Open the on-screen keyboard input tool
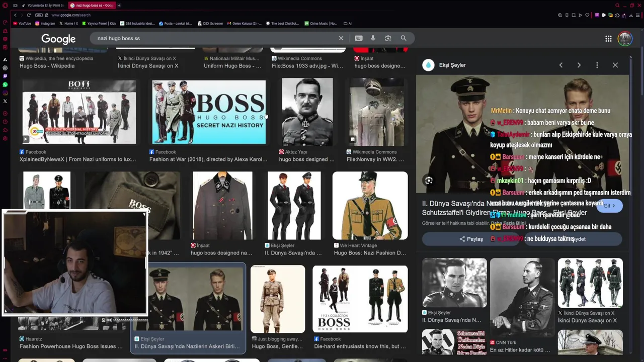 [359, 38]
